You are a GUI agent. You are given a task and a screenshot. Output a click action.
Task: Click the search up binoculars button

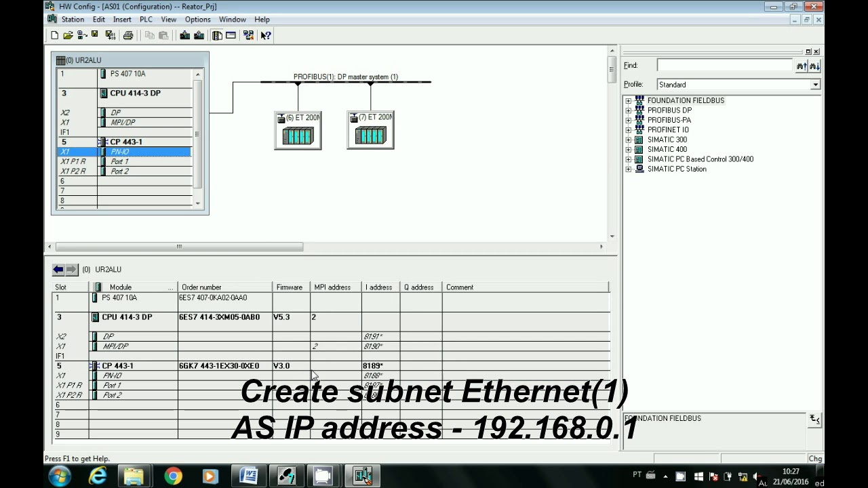[802, 66]
